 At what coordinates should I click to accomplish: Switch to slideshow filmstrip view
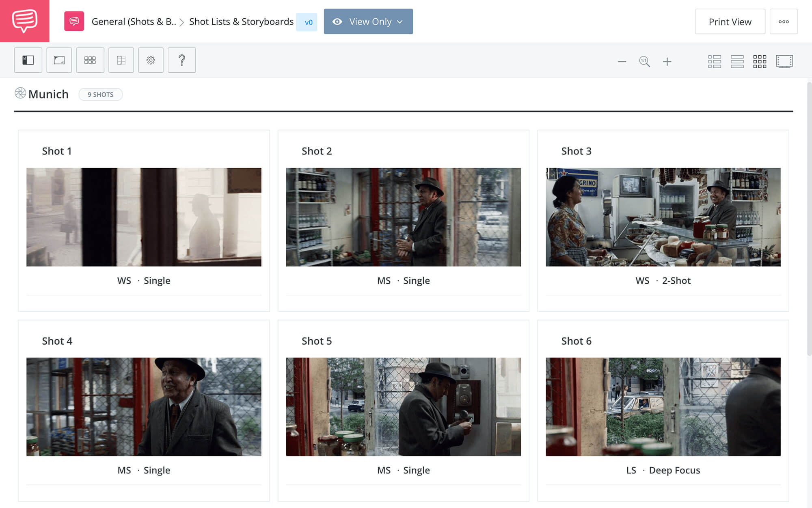(x=784, y=61)
